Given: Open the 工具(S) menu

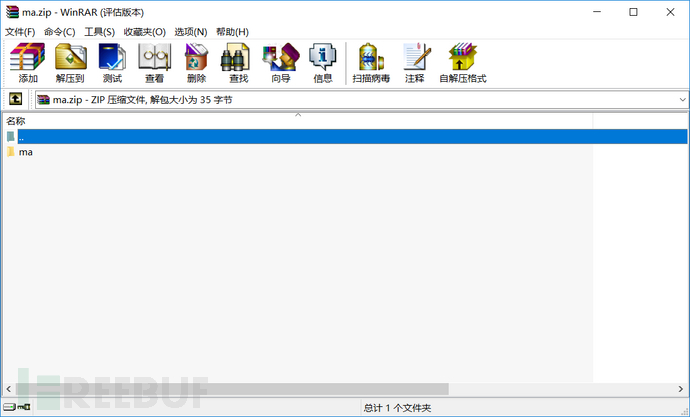Looking at the screenshot, I should tap(99, 32).
